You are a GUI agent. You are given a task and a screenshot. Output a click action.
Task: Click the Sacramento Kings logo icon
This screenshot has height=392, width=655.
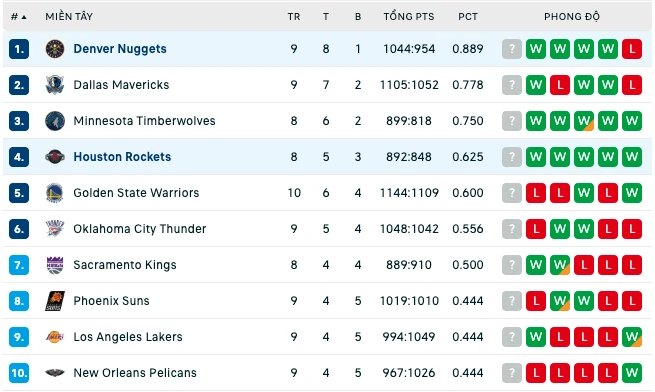(x=55, y=265)
